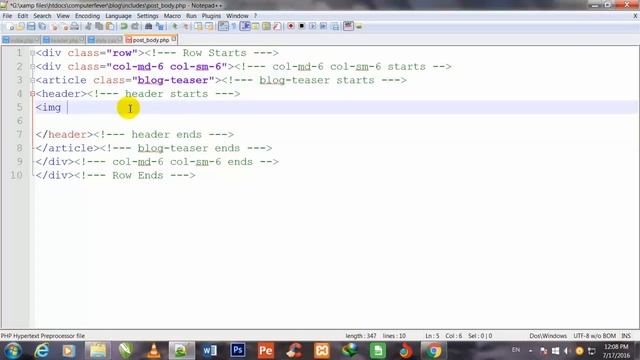Image resolution: width=640 pixels, height=360 pixels.
Task: Click 'Row Ends' comment on line 10
Action: coord(138,176)
